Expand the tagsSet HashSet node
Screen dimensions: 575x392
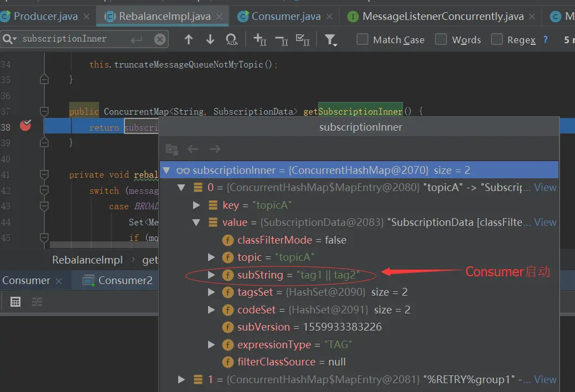[x=211, y=292]
